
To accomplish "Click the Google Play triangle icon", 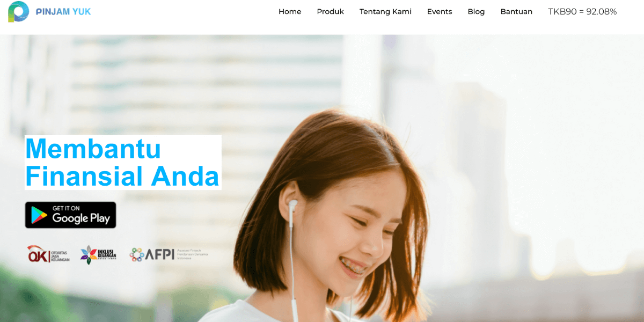I will point(39,215).
